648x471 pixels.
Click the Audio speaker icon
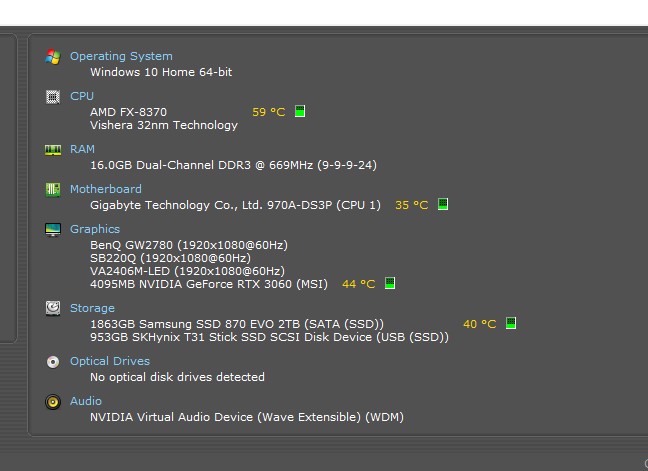point(53,402)
